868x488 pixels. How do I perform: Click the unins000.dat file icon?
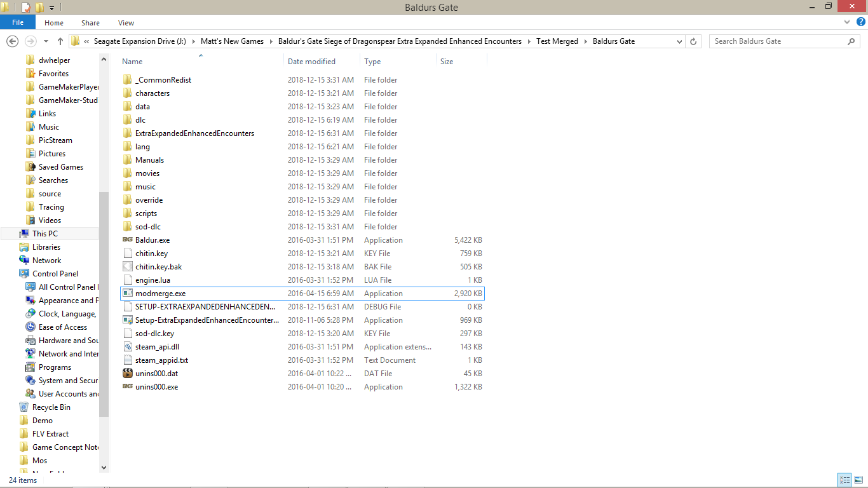[127, 374]
